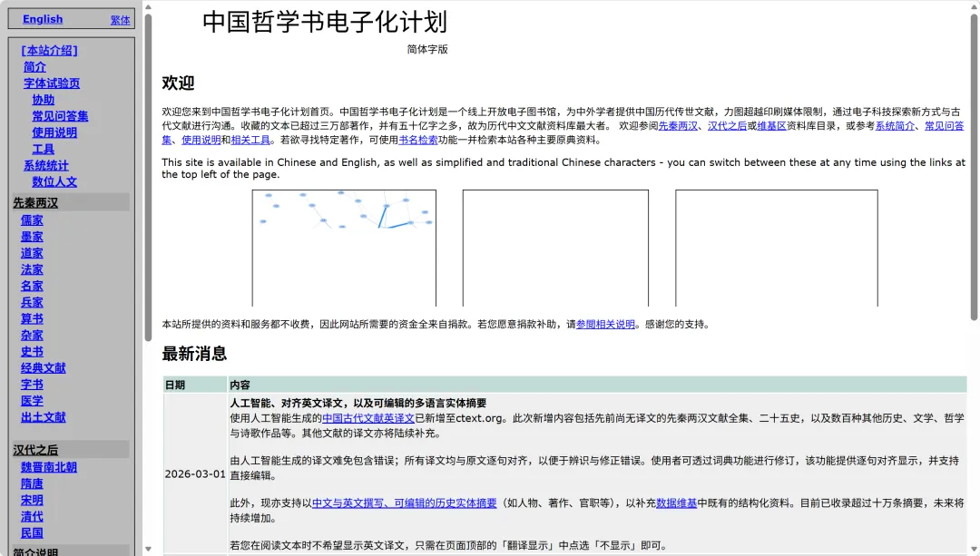This screenshot has width=980, height=556.
Task: Open the 数据维基 link in news
Action: (676, 502)
